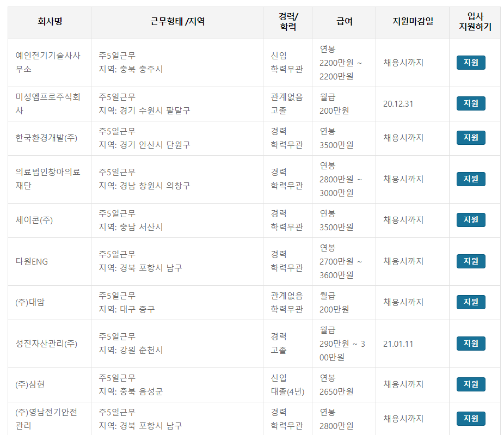The image size is (504, 435).
Task: Click region text 강원 춘천시
Action: [142, 350]
